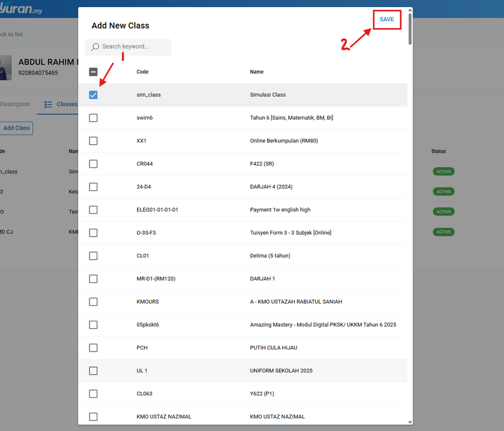Check the swim6 class checkbox
The image size is (504, 431).
coord(93,118)
